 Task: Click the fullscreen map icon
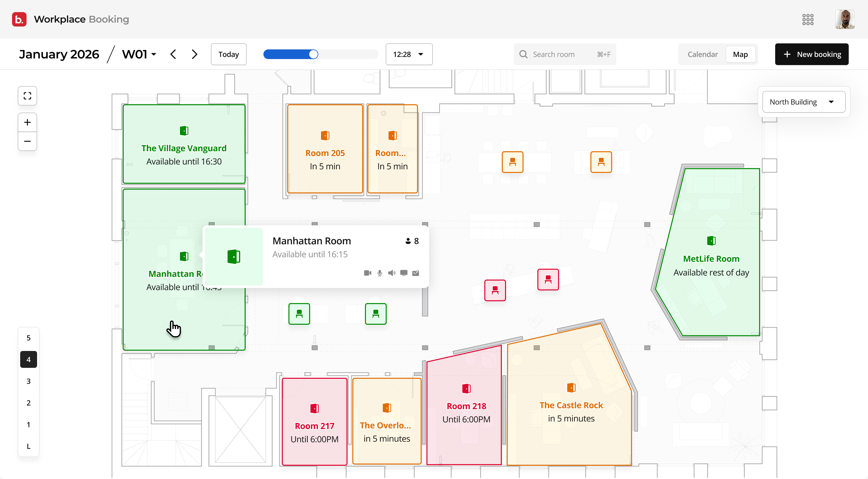(x=27, y=96)
